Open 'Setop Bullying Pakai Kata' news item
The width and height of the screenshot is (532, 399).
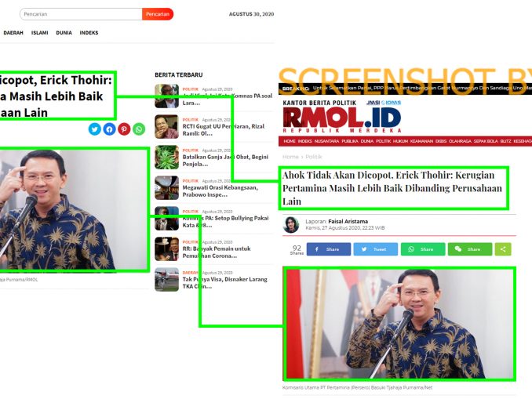pyautogui.click(x=225, y=222)
